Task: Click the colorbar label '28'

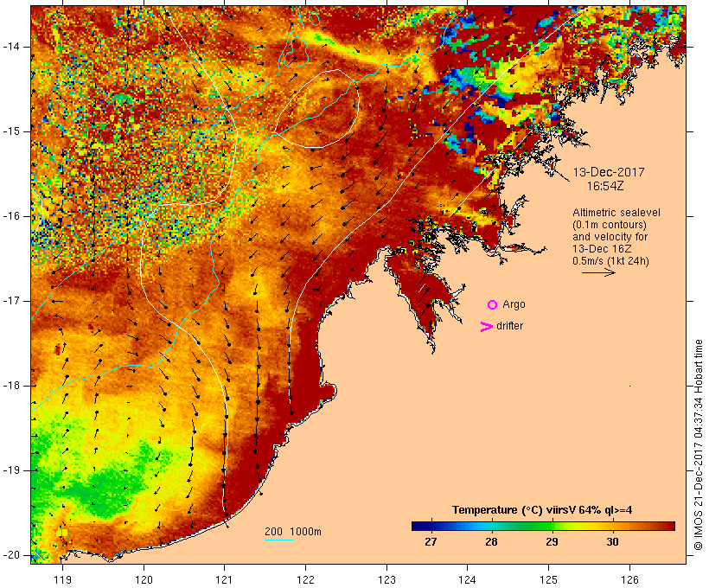Action: point(491,541)
